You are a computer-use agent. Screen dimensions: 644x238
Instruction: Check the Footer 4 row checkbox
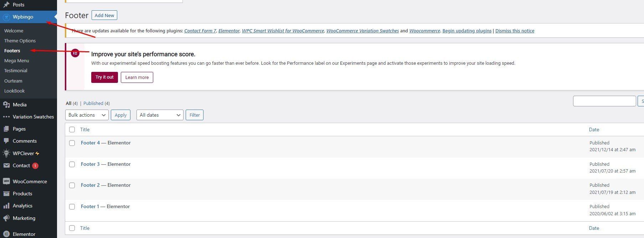[72, 143]
